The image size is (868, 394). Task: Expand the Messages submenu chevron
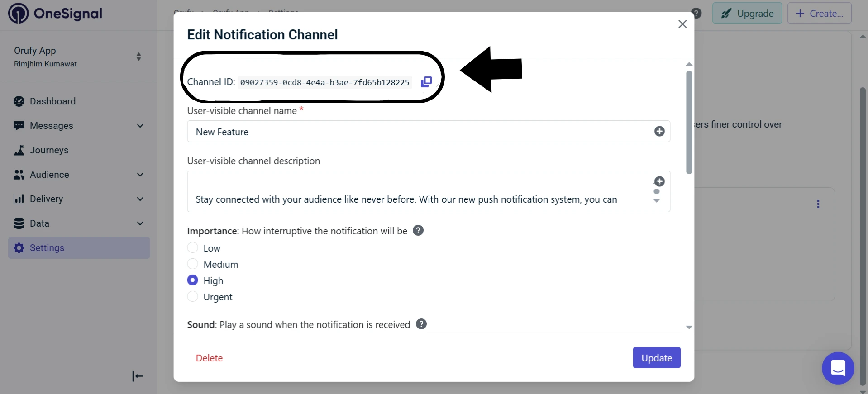pyautogui.click(x=140, y=126)
